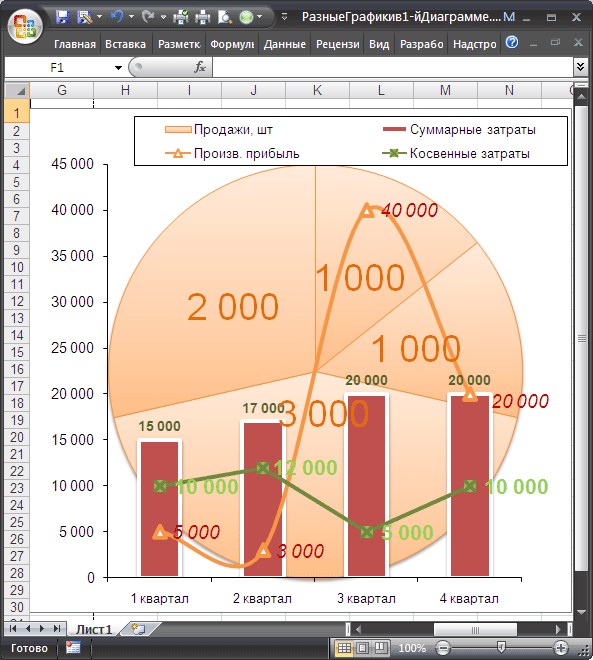593x660 pixels.
Task: Open the Office button menu
Action: (x=24, y=26)
